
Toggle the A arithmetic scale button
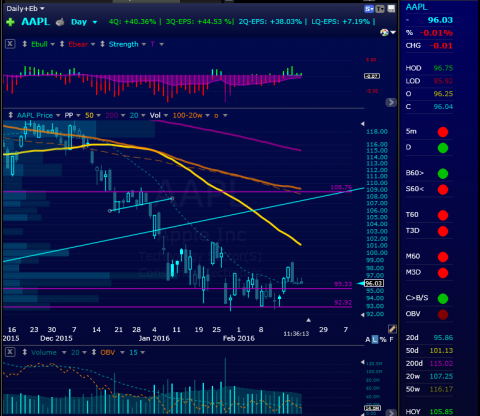coord(368,339)
